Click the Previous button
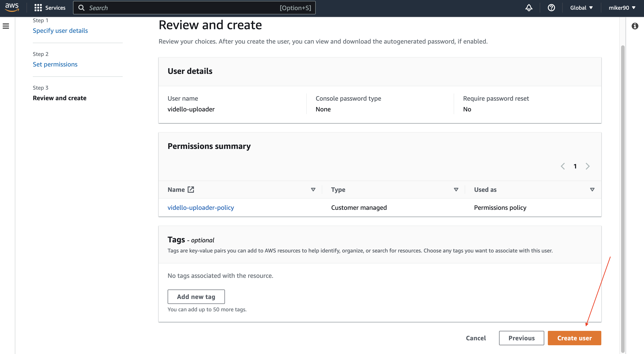The image size is (644, 354). point(522,338)
